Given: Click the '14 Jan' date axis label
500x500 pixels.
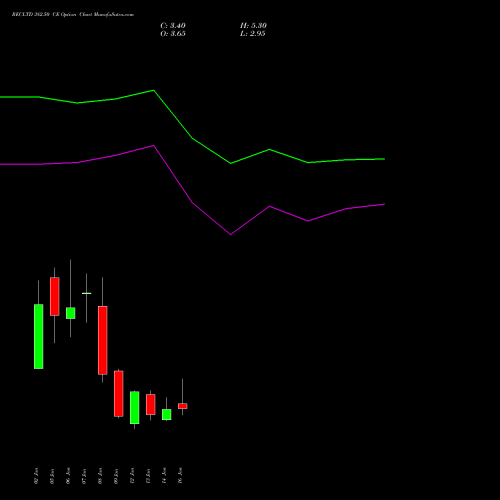Looking at the screenshot, I should [164, 476].
